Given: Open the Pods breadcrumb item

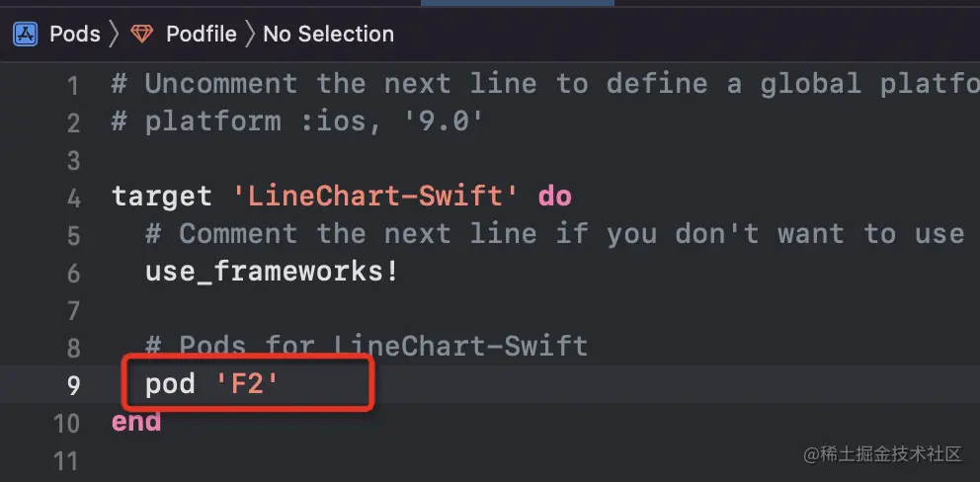Looking at the screenshot, I should [75, 35].
